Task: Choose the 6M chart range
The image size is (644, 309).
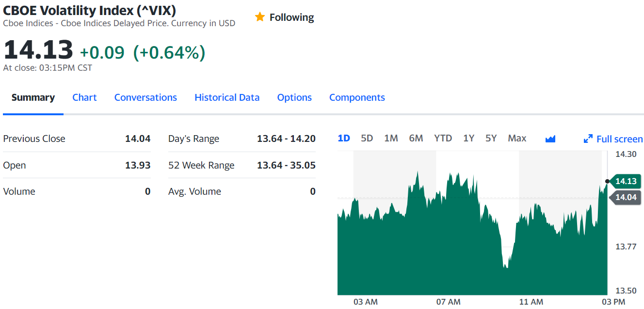Action: (x=416, y=138)
